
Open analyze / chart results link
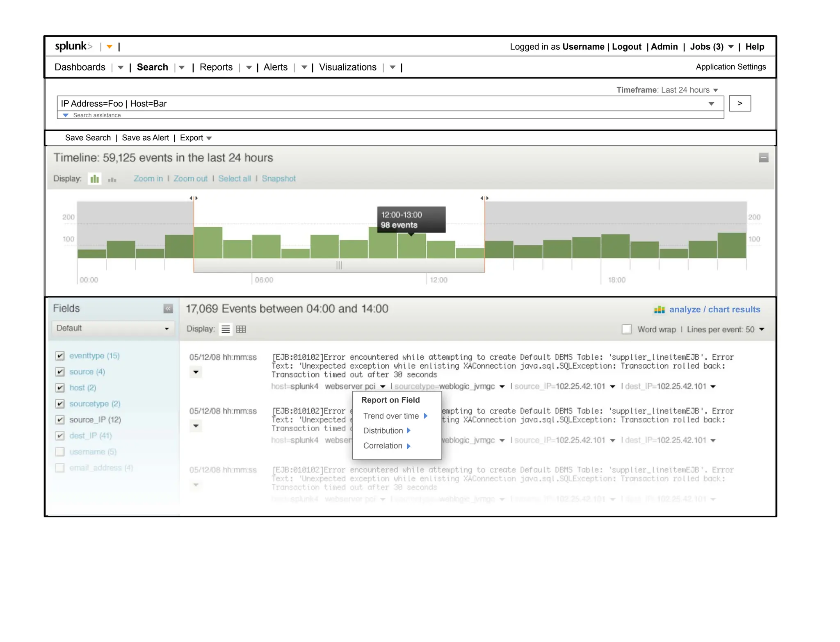[714, 310]
